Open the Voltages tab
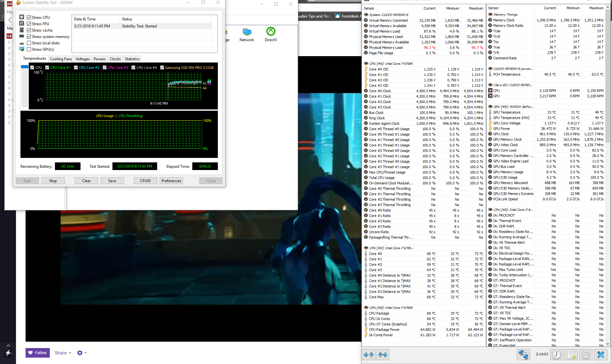The image size is (612, 364). coord(83,59)
